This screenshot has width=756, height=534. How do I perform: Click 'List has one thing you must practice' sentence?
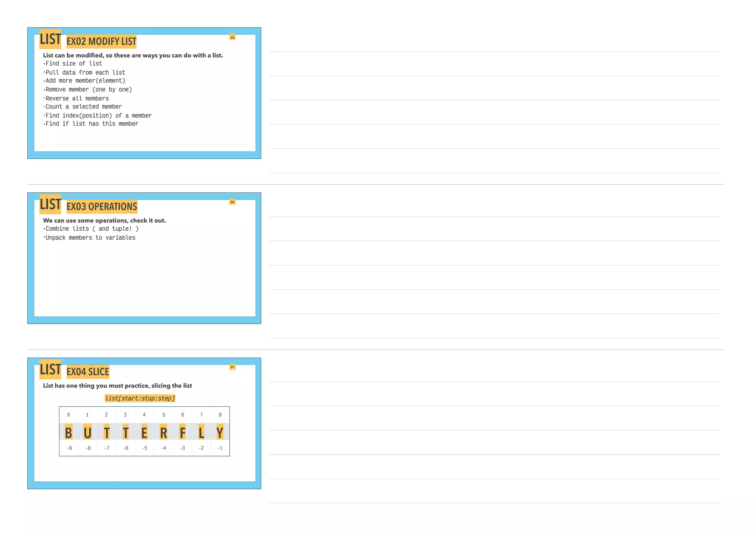point(117,386)
